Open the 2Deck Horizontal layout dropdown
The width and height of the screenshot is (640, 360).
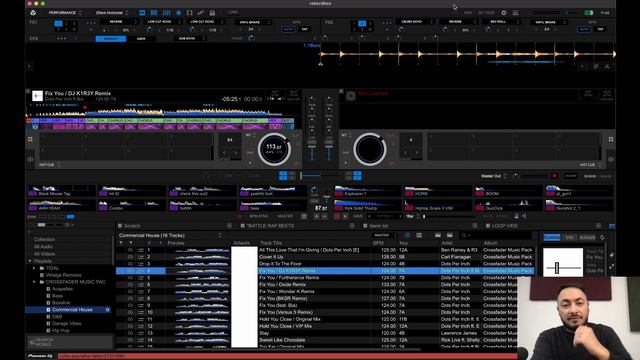112,13
